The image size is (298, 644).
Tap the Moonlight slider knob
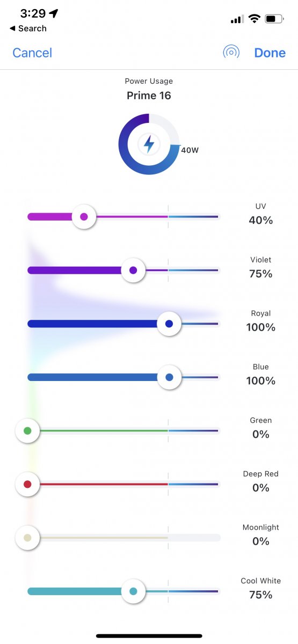coord(27,538)
